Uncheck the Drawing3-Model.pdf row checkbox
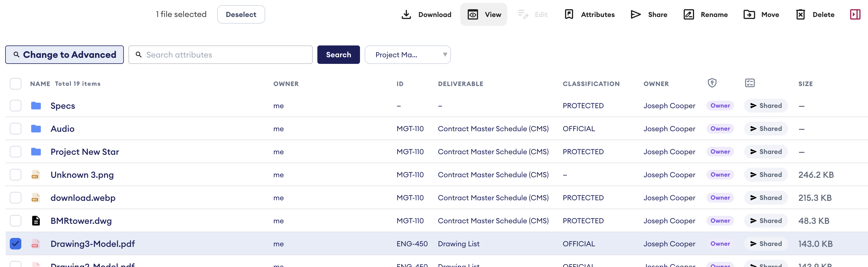 16,244
